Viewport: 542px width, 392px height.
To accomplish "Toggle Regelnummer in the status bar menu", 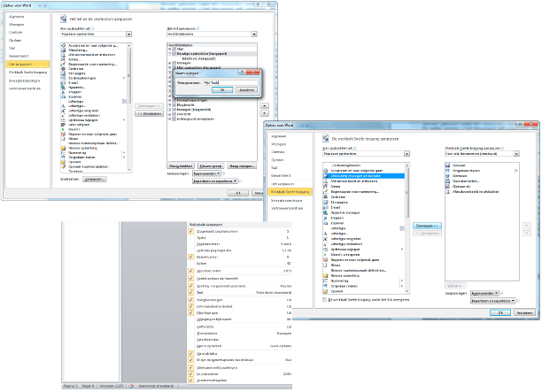I will [x=190, y=257].
